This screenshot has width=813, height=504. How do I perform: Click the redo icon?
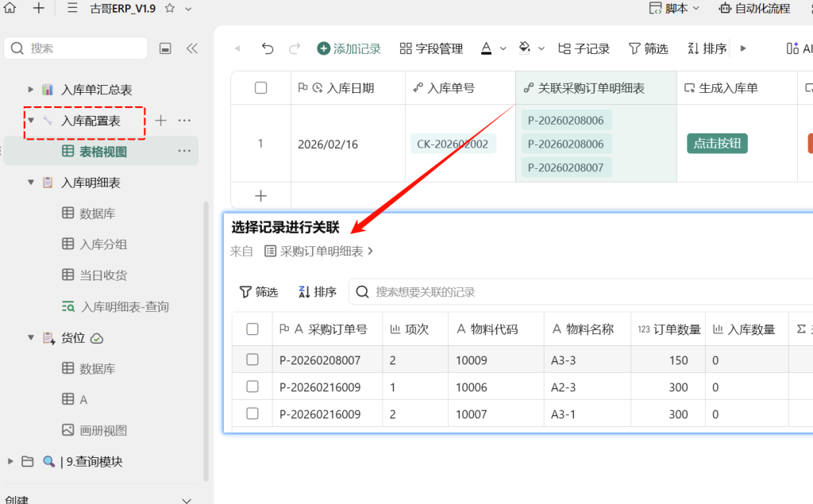295,48
